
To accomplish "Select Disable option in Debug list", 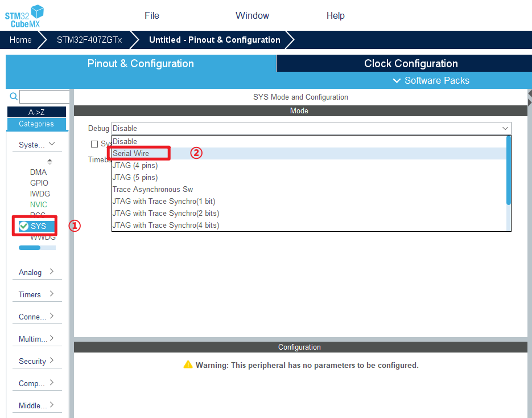I will (x=309, y=141).
